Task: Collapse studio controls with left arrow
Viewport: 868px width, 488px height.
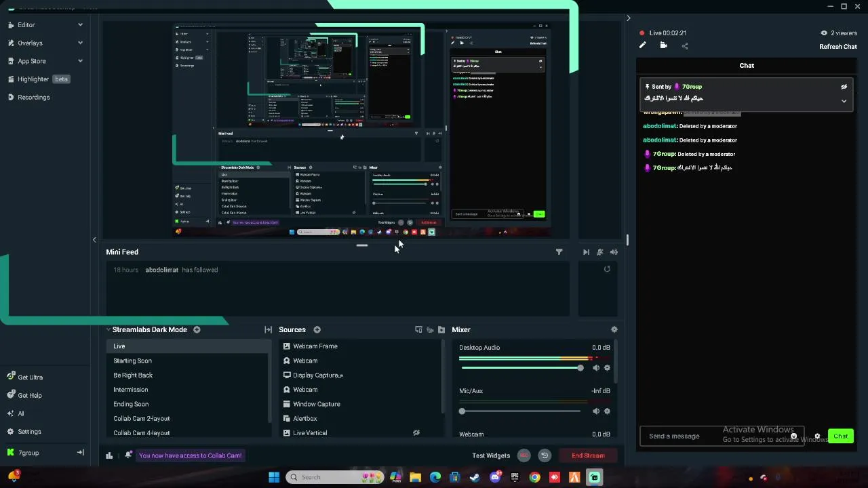Action: 94,239
